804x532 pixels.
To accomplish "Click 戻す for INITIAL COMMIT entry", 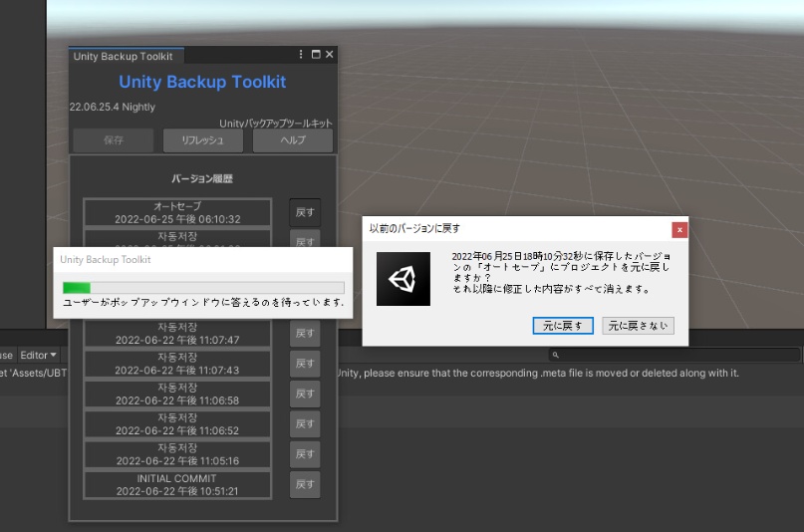I will pyautogui.click(x=305, y=484).
